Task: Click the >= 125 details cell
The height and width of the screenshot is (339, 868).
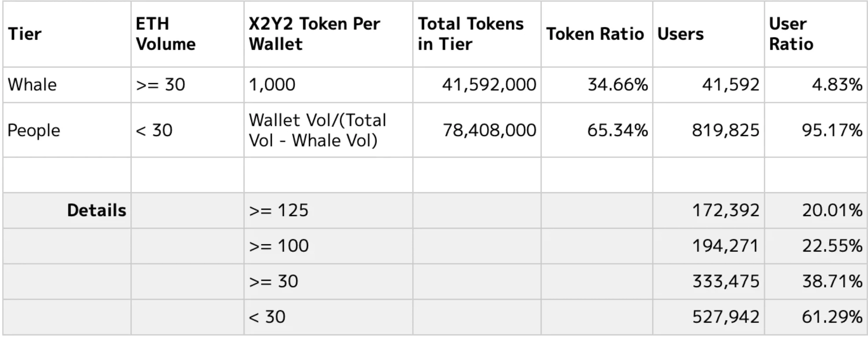Action: [278, 210]
